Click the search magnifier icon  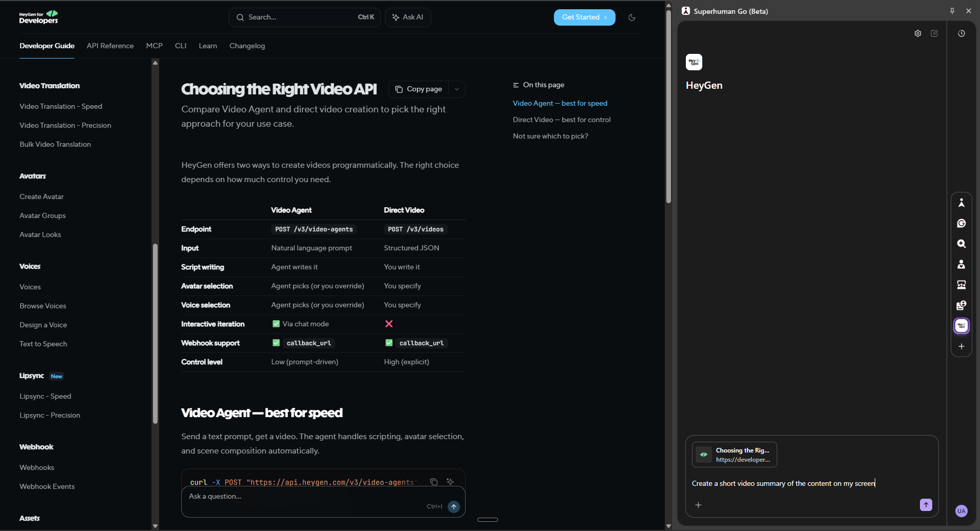coord(240,17)
